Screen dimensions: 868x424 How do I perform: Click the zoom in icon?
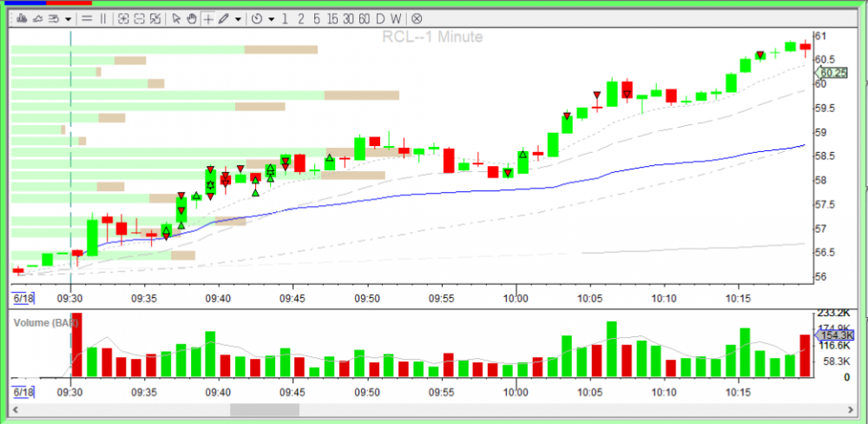coord(123,18)
